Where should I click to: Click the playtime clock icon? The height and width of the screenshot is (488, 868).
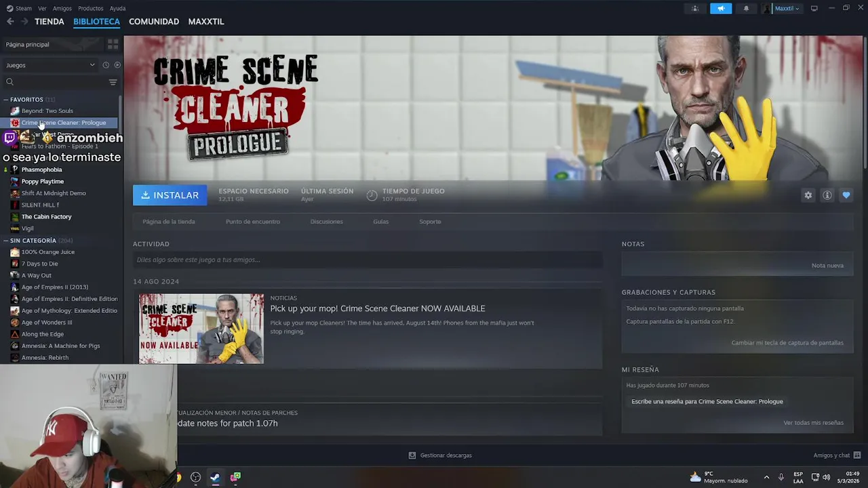372,195
